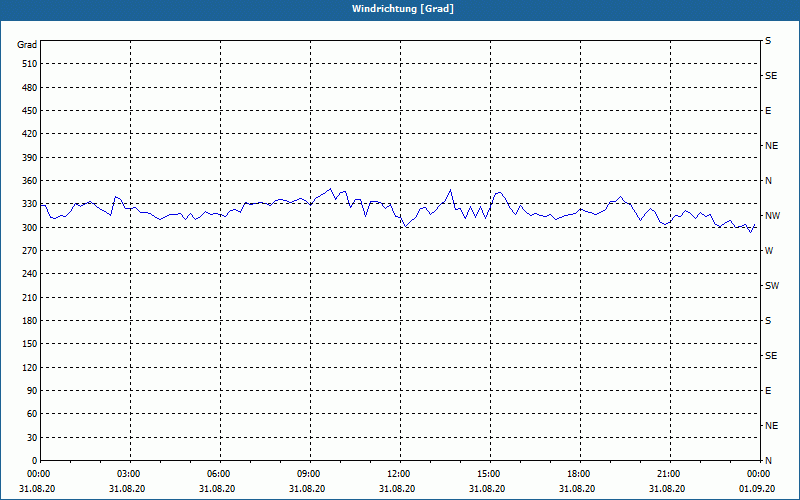Viewport: 800px width, 500px height.
Task: Select the N compass label level with 0
Action: pyautogui.click(x=768, y=461)
